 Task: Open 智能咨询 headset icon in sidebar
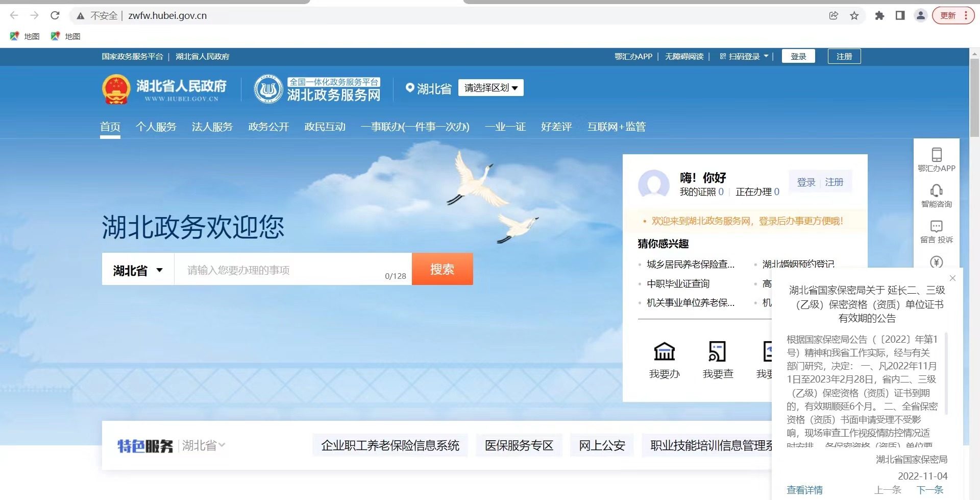937,191
